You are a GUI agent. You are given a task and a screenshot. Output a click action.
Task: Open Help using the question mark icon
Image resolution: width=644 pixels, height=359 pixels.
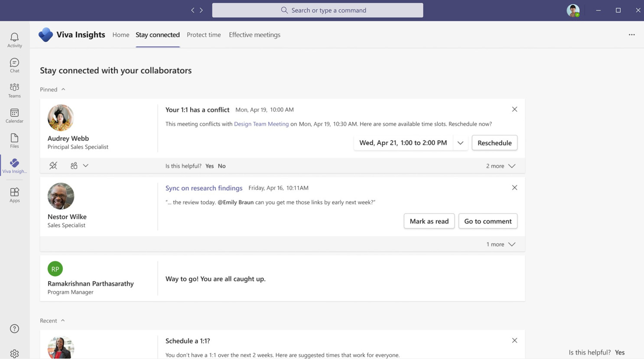tap(14, 329)
